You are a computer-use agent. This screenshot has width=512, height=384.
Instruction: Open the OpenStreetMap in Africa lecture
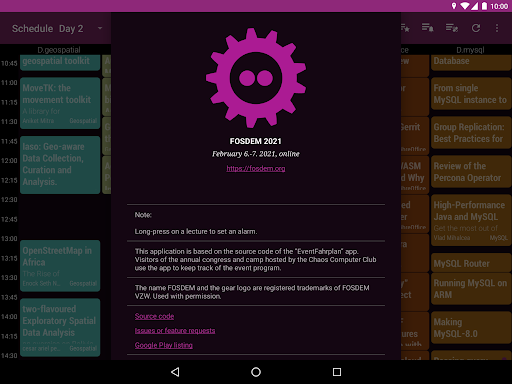[60, 266]
